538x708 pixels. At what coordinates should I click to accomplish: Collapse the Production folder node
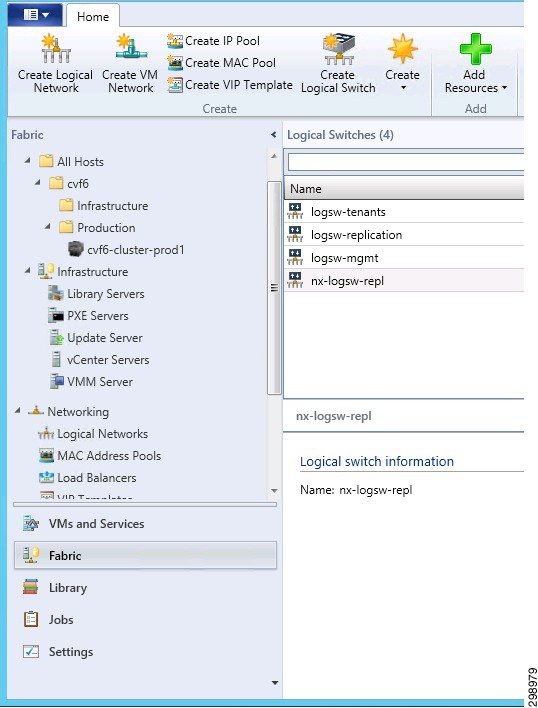(x=48, y=227)
